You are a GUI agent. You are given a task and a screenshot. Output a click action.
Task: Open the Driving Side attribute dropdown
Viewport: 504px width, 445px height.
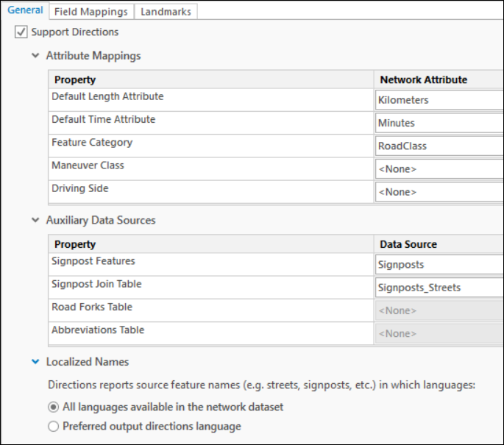[439, 192]
